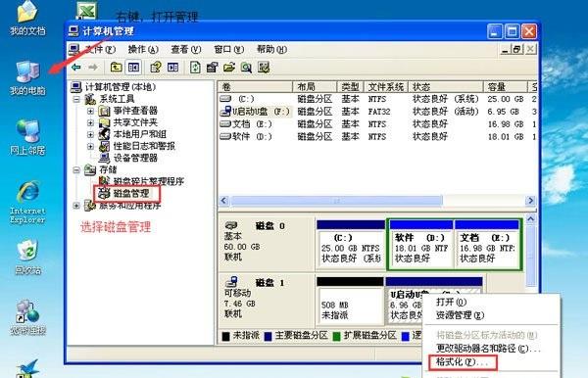The image size is (588, 378).
Task: Select the 文档 (E:) 16.98 GB partition block
Action: click(x=487, y=245)
